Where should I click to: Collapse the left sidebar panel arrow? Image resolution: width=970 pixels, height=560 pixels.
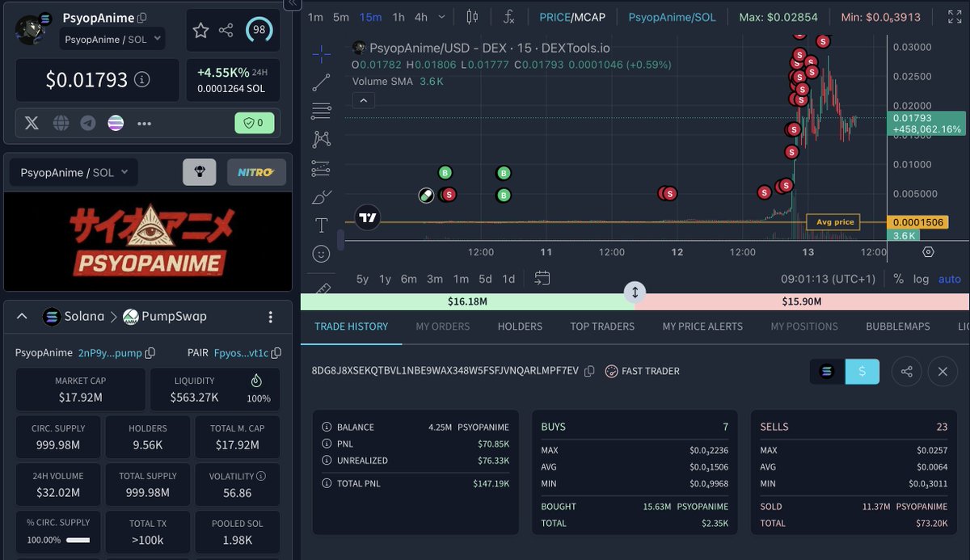tap(293, 4)
